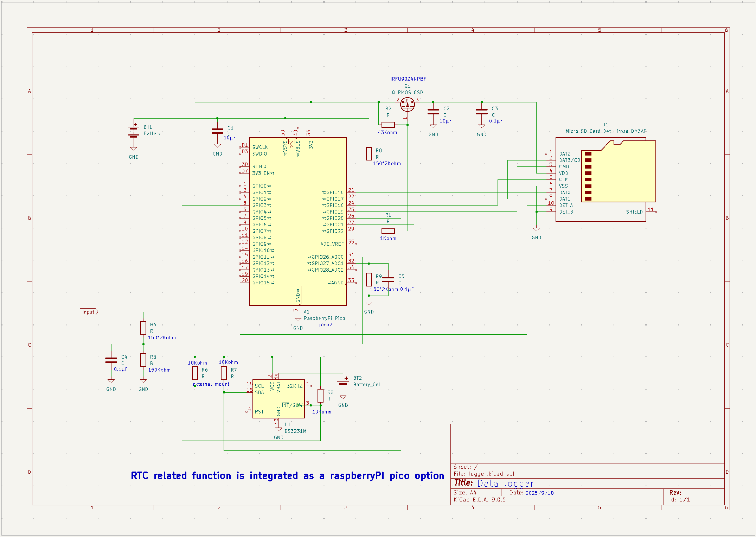Screen dimensions: 756x537
Task: Select the GND symbol under the Pico
Action: coord(298,320)
